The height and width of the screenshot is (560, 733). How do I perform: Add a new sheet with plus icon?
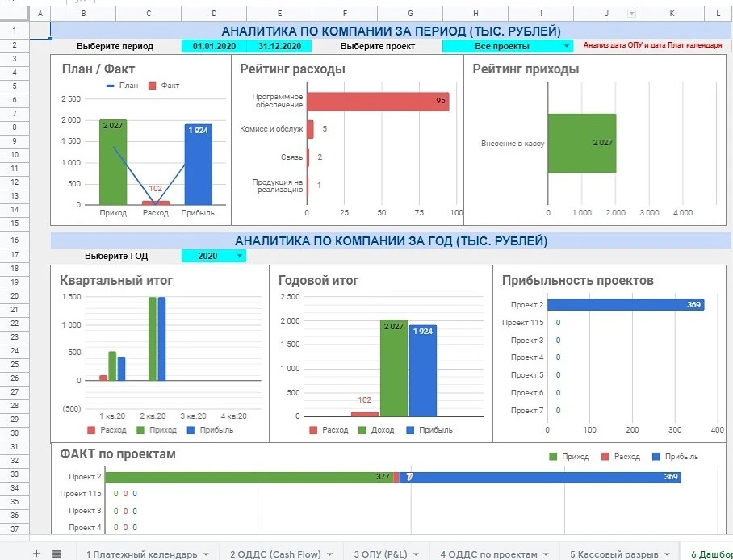36,554
